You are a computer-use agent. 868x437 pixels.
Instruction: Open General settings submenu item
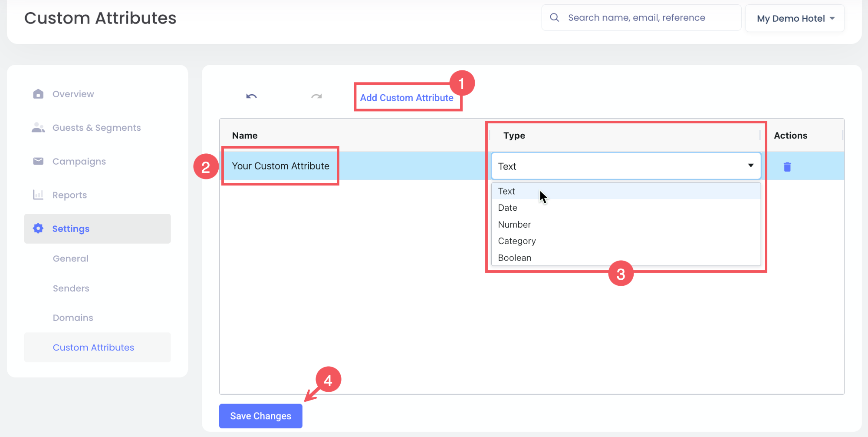click(71, 258)
